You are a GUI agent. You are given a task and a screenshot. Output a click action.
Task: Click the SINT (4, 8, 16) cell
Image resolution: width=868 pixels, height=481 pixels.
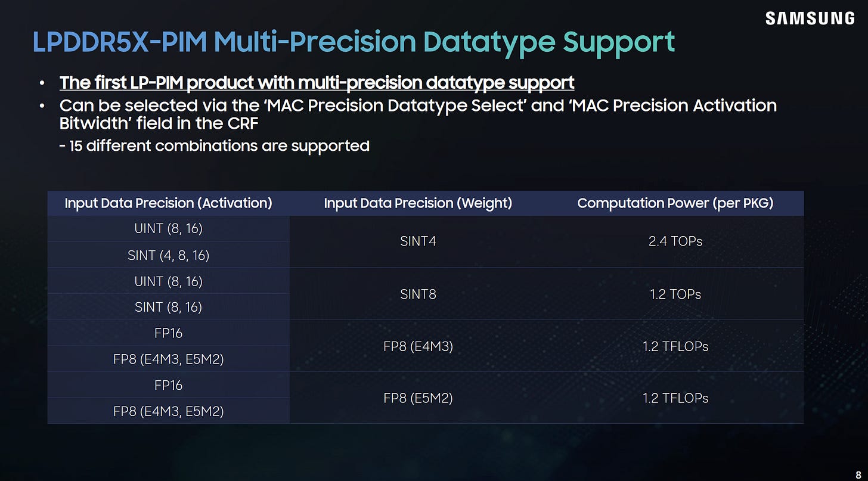point(168,255)
